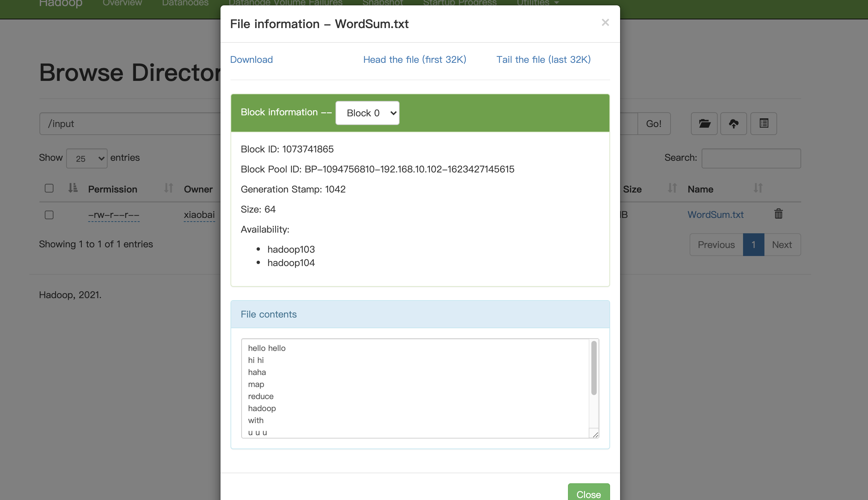Click the Download link

[x=251, y=60]
